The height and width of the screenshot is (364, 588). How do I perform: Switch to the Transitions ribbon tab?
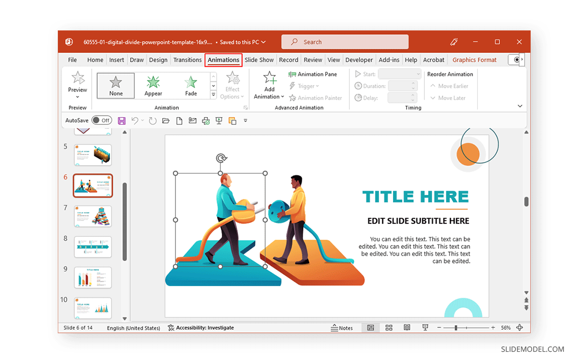[x=187, y=59]
